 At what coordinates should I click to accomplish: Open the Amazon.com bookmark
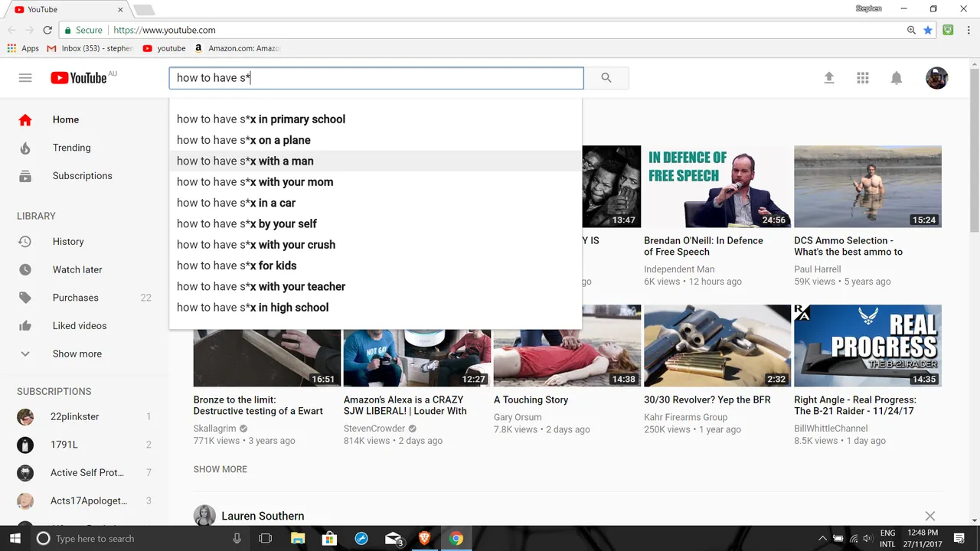[x=237, y=48]
